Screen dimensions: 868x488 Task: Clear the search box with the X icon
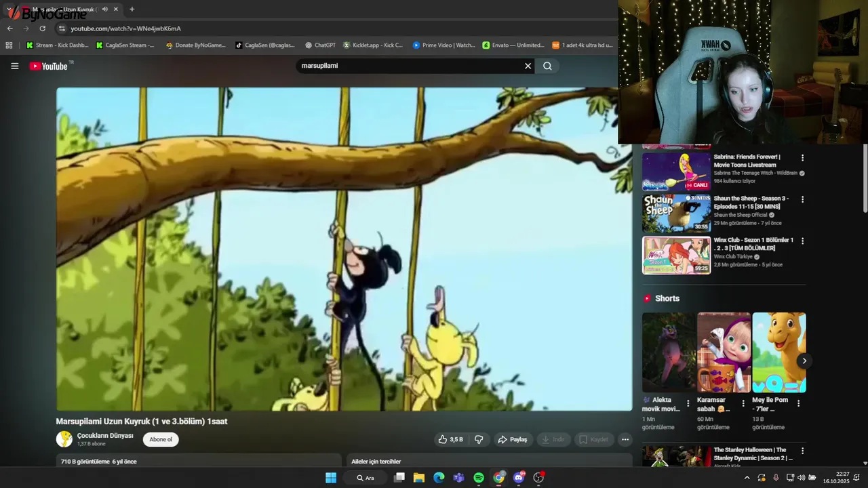528,66
